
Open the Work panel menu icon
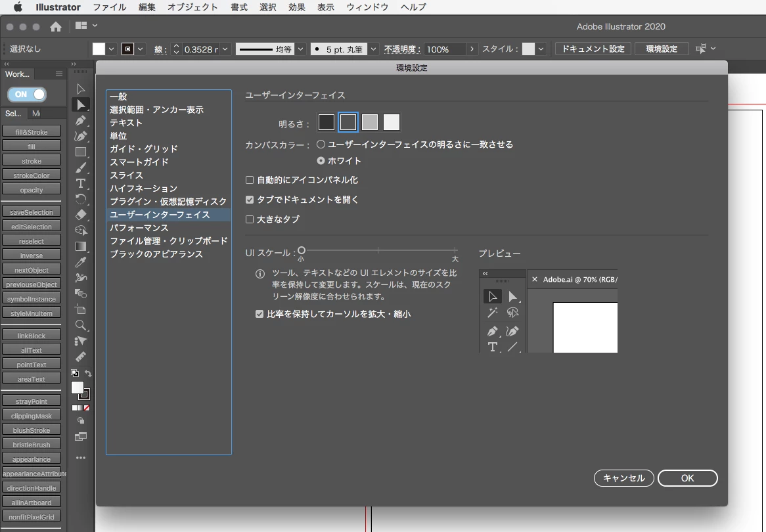pyautogui.click(x=59, y=74)
